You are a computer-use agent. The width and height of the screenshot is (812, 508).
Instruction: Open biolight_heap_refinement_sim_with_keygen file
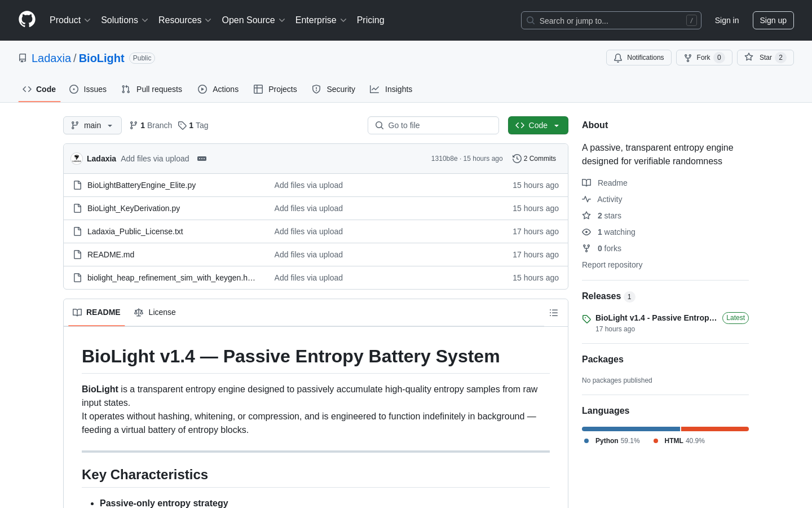click(x=171, y=278)
